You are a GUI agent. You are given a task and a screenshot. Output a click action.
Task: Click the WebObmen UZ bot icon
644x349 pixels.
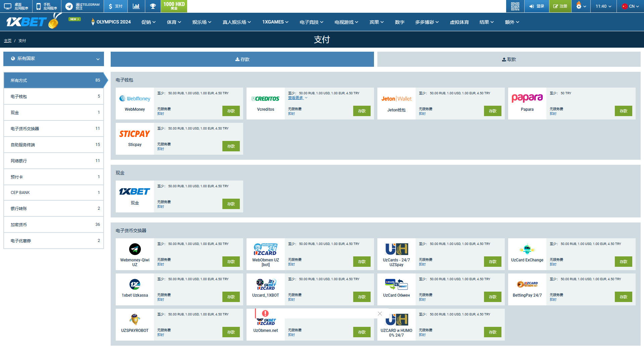[x=266, y=249]
